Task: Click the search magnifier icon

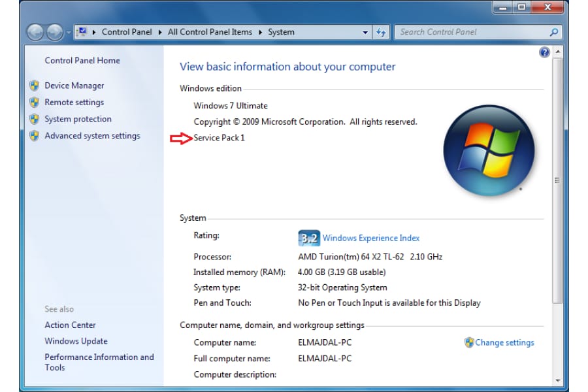Action: pyautogui.click(x=553, y=32)
